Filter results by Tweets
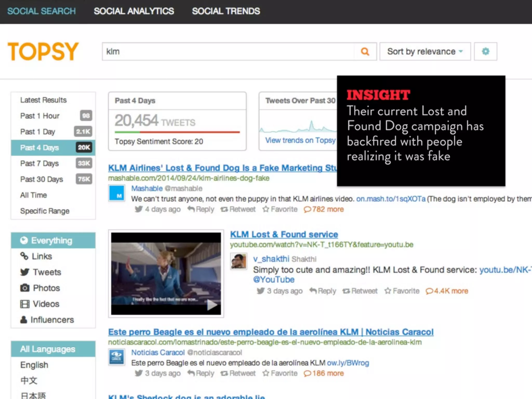Screen dimensions: 532x399 point(53,272)
